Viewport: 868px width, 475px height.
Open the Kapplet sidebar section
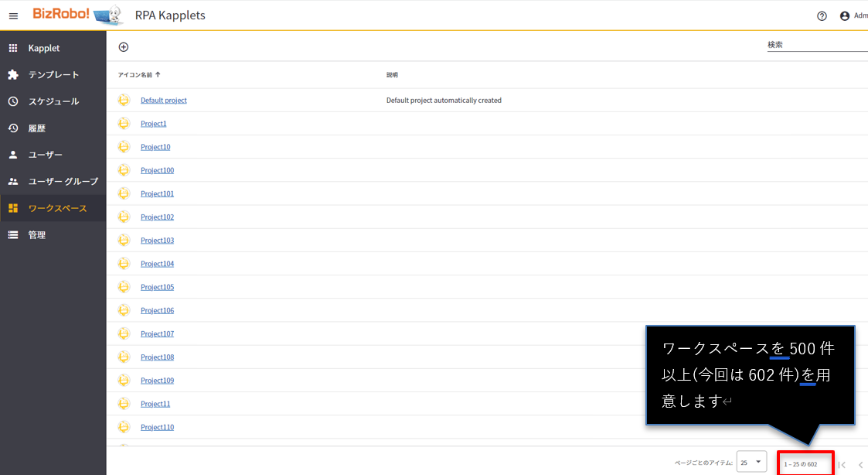44,48
